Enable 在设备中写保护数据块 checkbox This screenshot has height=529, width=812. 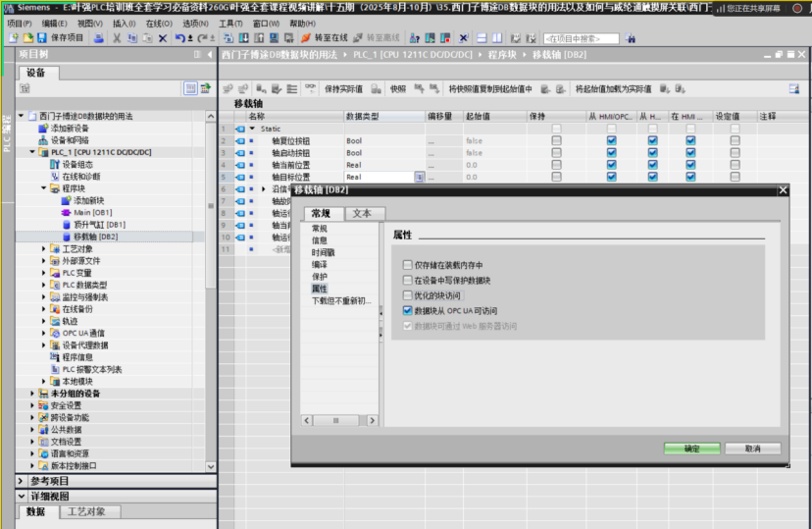(x=408, y=281)
